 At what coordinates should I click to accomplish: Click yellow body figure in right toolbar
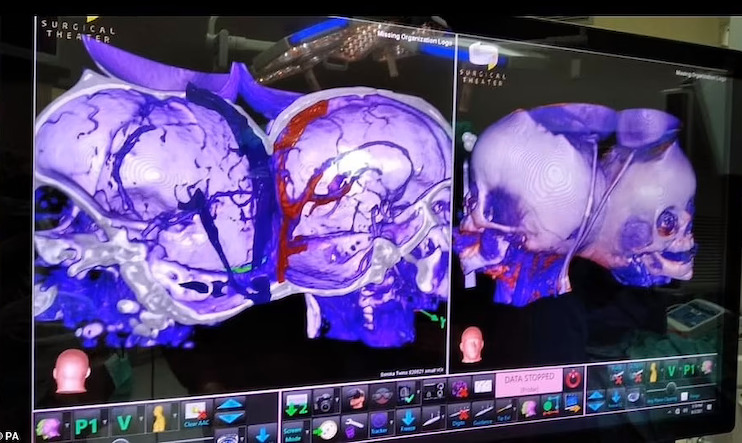point(654,372)
